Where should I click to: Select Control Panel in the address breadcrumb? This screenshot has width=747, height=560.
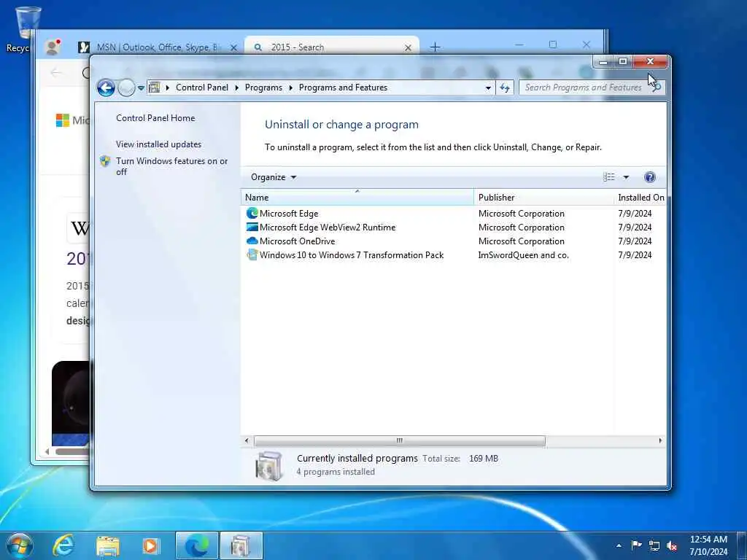pos(202,87)
